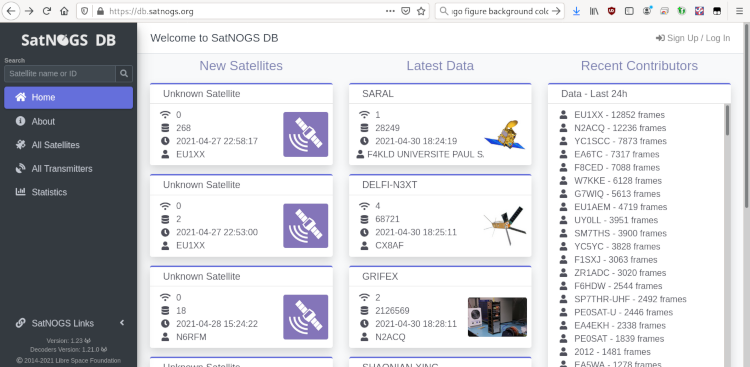The width and height of the screenshot is (750, 367).
Task: Expand SatNOGS Links collapse arrow
Action: coord(122,323)
